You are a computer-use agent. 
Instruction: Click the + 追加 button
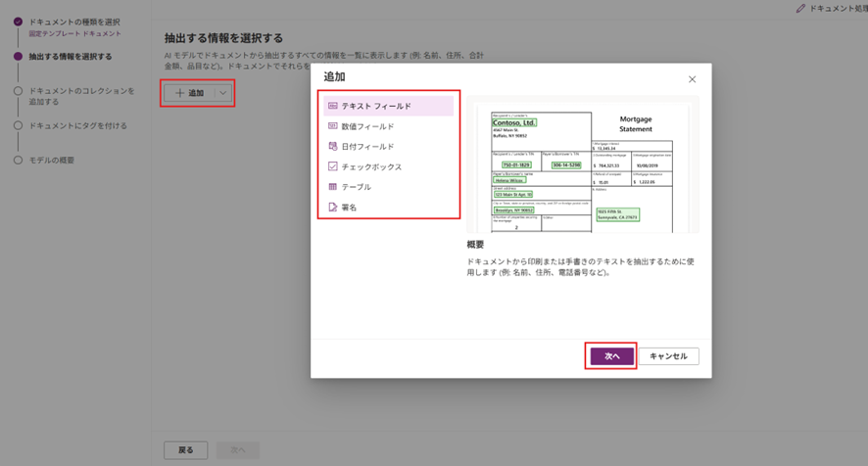190,93
